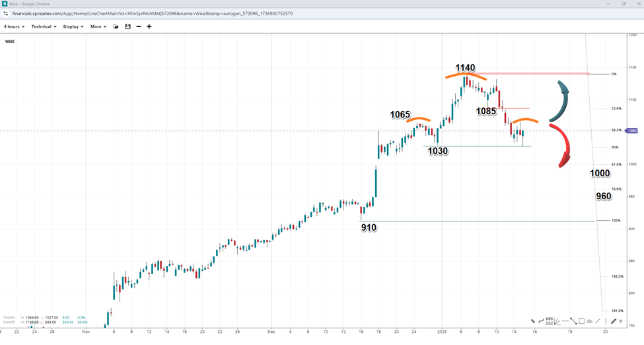Select the arrow drawing tool
The image size is (644, 345).
532,321
